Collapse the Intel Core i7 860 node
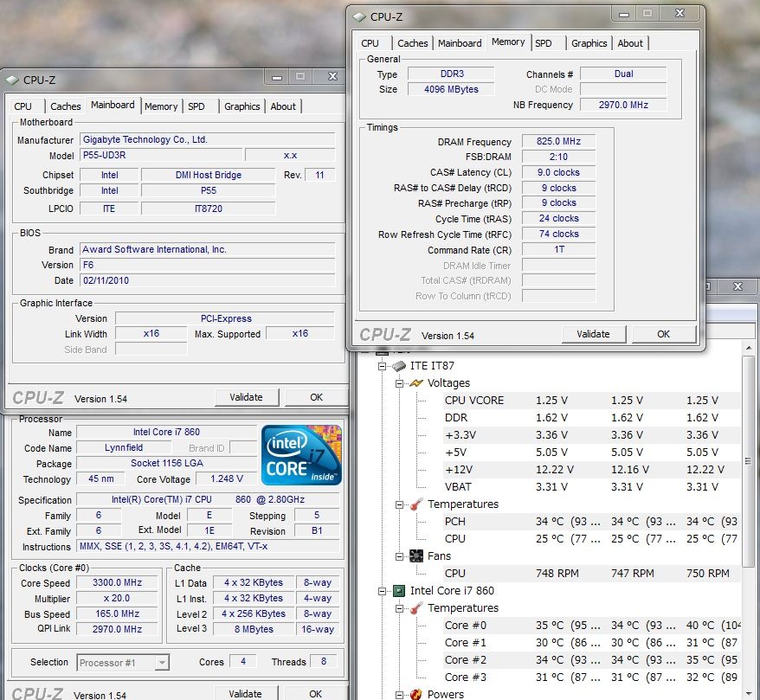The image size is (760, 700). (383, 591)
